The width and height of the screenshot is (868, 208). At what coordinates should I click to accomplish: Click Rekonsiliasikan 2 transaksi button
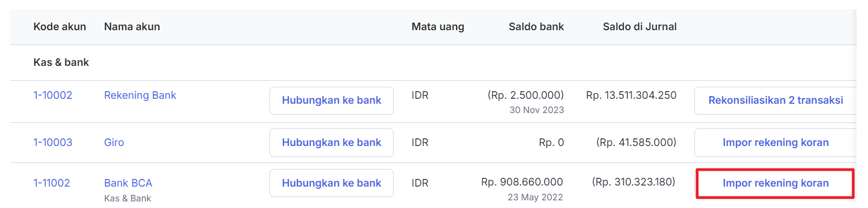[x=775, y=100]
